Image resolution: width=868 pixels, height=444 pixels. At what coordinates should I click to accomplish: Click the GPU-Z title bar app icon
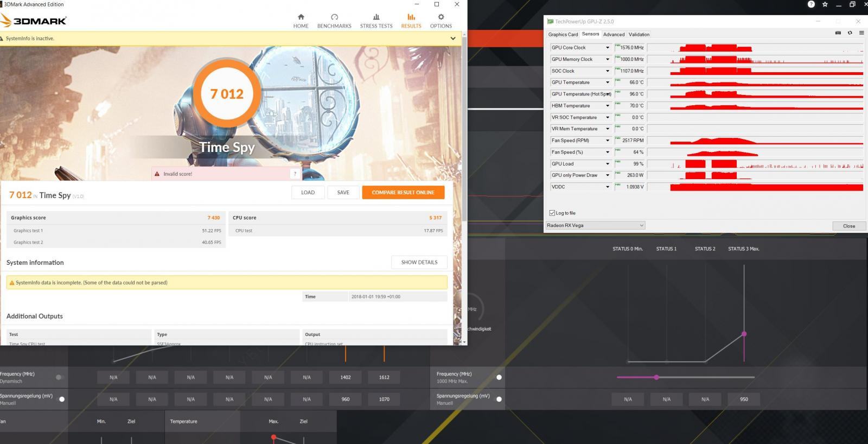(x=551, y=22)
